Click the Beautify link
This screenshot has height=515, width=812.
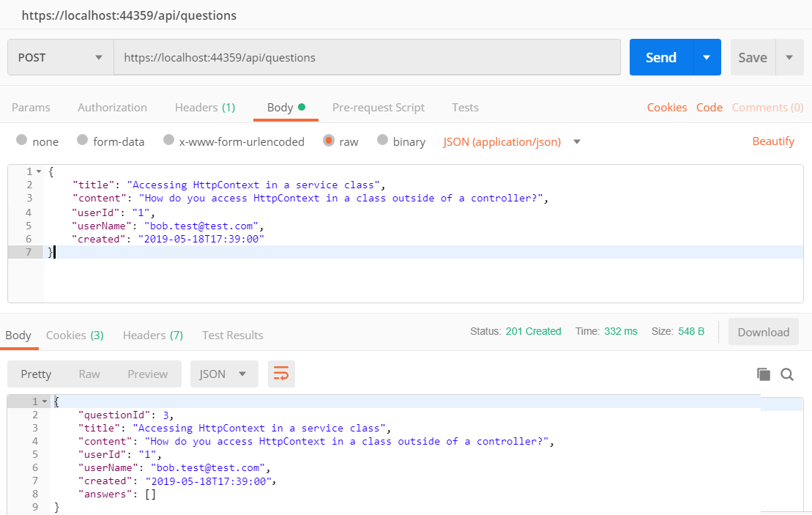point(773,141)
